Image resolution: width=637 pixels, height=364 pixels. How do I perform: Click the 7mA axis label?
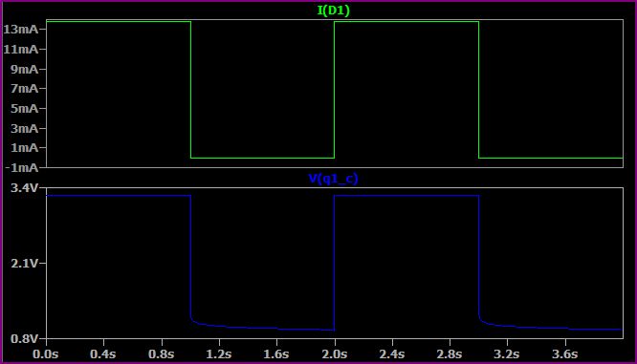click(24, 89)
